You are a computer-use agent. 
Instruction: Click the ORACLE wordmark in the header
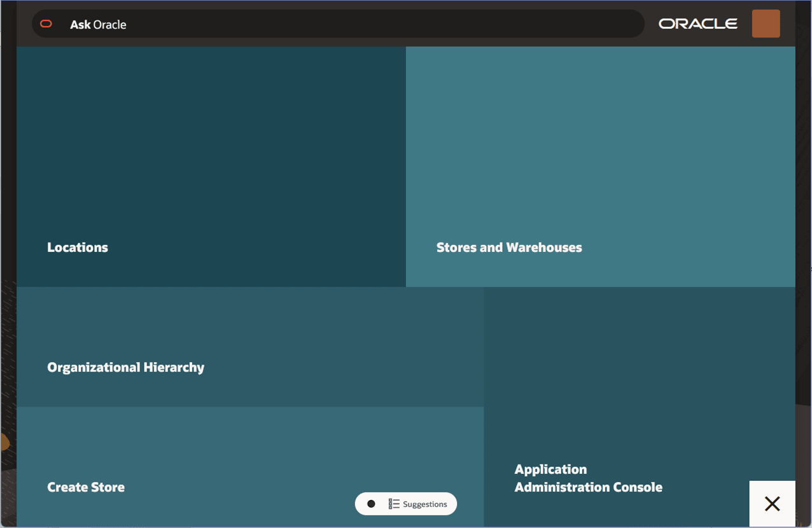[697, 24]
